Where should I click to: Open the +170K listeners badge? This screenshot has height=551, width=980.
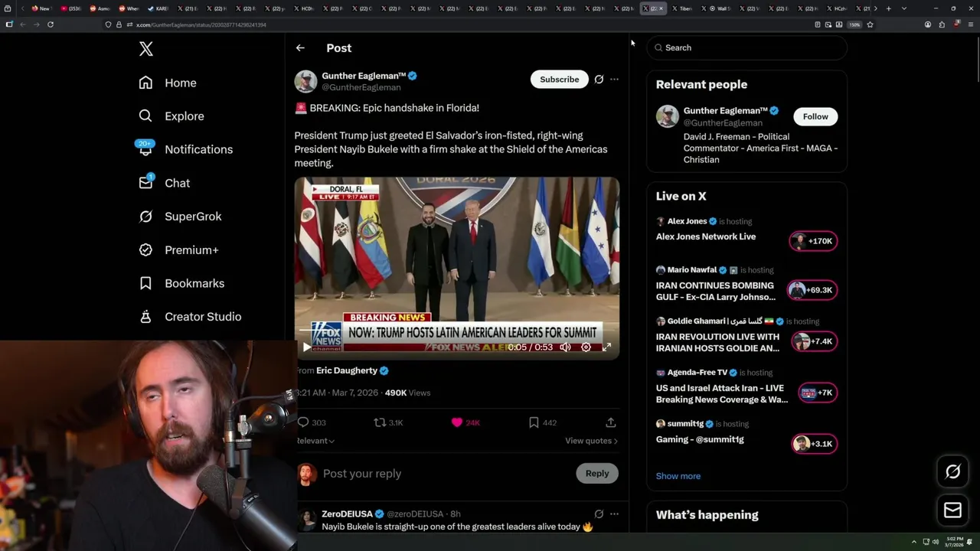[813, 241]
